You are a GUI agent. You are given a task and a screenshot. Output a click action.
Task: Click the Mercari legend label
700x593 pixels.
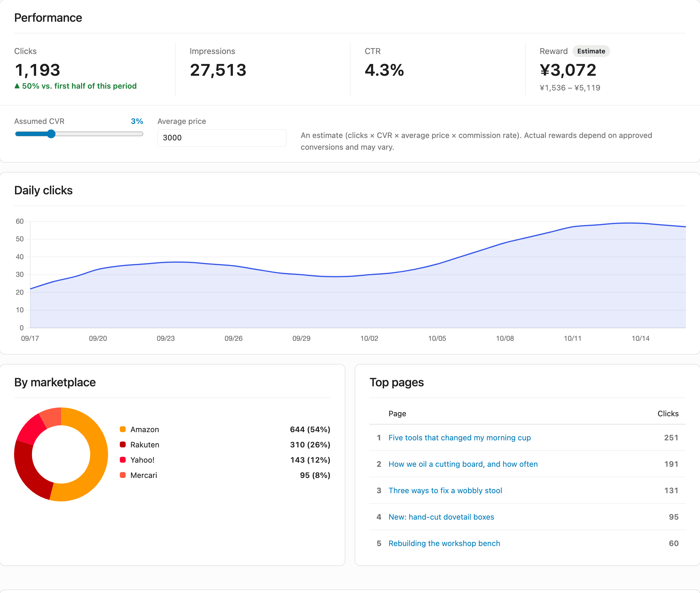pyautogui.click(x=144, y=475)
